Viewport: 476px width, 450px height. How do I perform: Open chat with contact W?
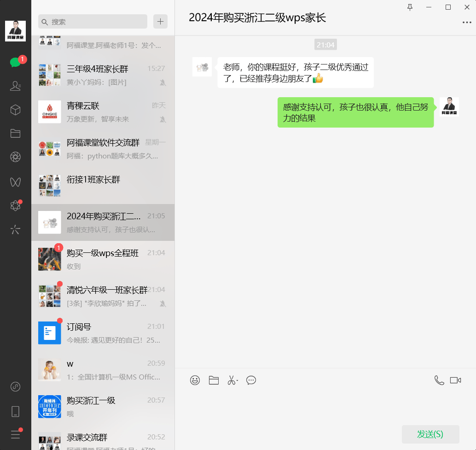(103, 370)
